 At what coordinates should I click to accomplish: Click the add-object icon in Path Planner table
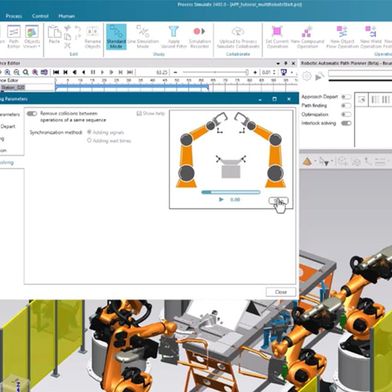[x=361, y=99]
